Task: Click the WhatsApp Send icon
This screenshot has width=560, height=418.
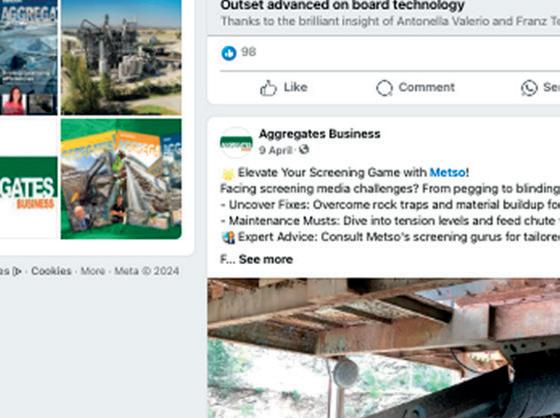Action: (x=529, y=88)
